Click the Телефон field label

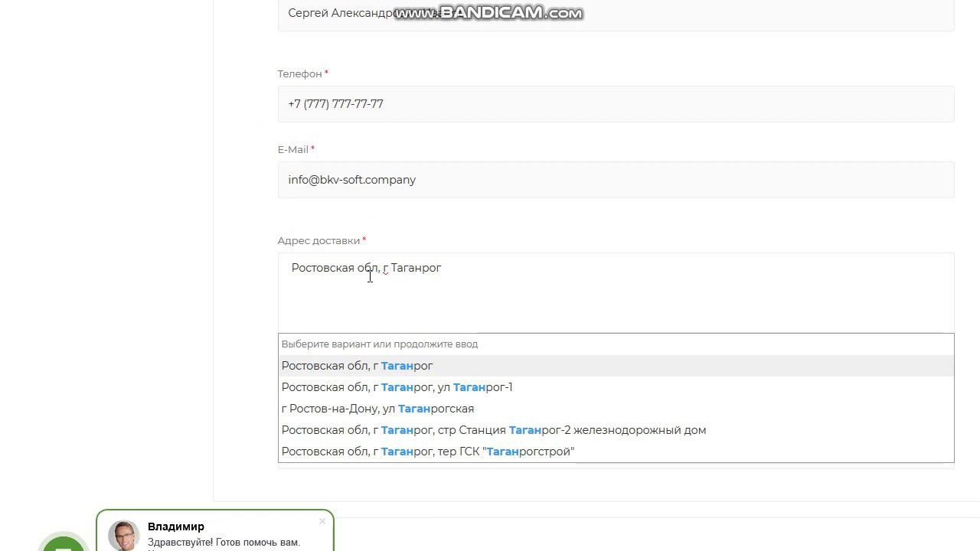pyautogui.click(x=300, y=73)
